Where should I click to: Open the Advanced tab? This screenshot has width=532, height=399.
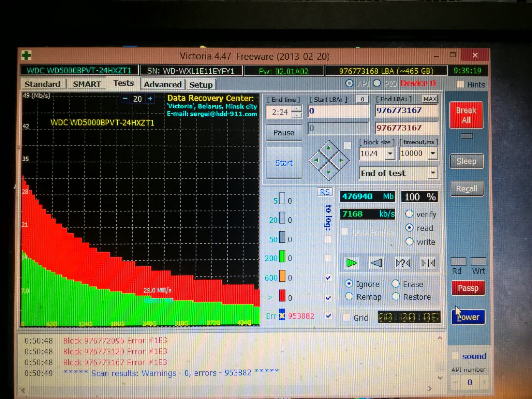(x=163, y=84)
